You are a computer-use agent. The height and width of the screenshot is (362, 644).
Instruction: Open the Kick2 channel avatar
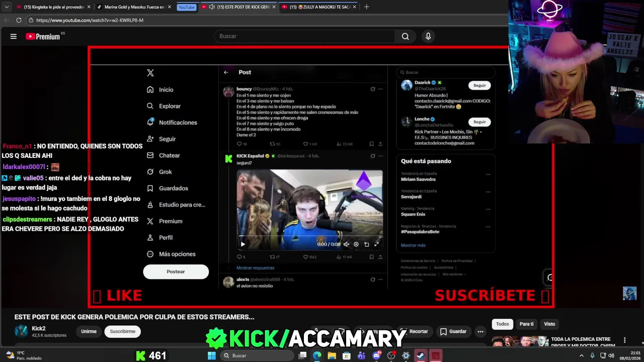coord(21,331)
